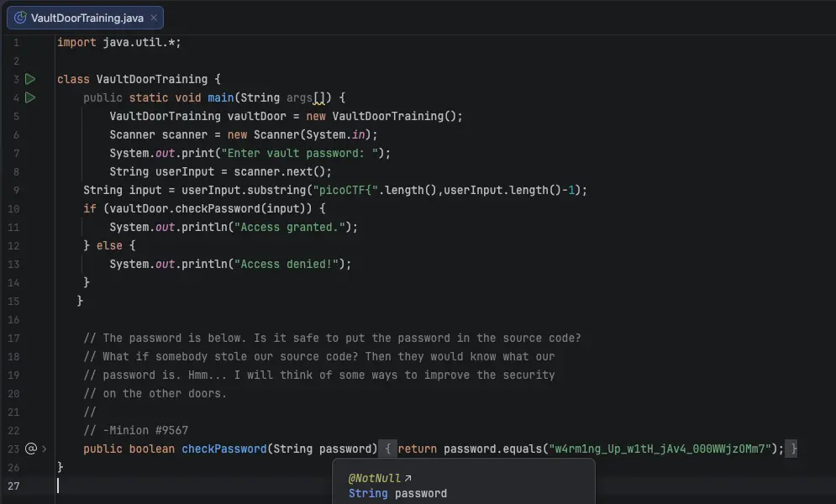Select the VaultDoorTraining.java editor tab

[x=87, y=18]
